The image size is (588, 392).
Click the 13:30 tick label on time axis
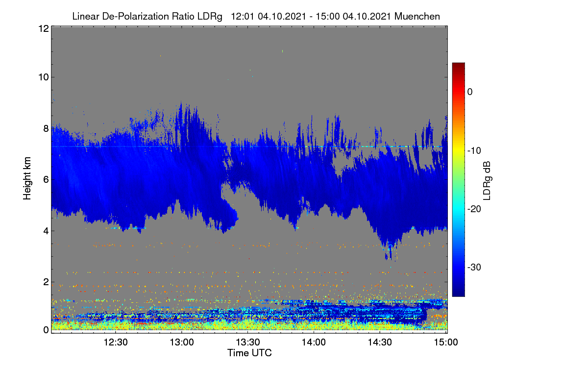pyautogui.click(x=248, y=343)
